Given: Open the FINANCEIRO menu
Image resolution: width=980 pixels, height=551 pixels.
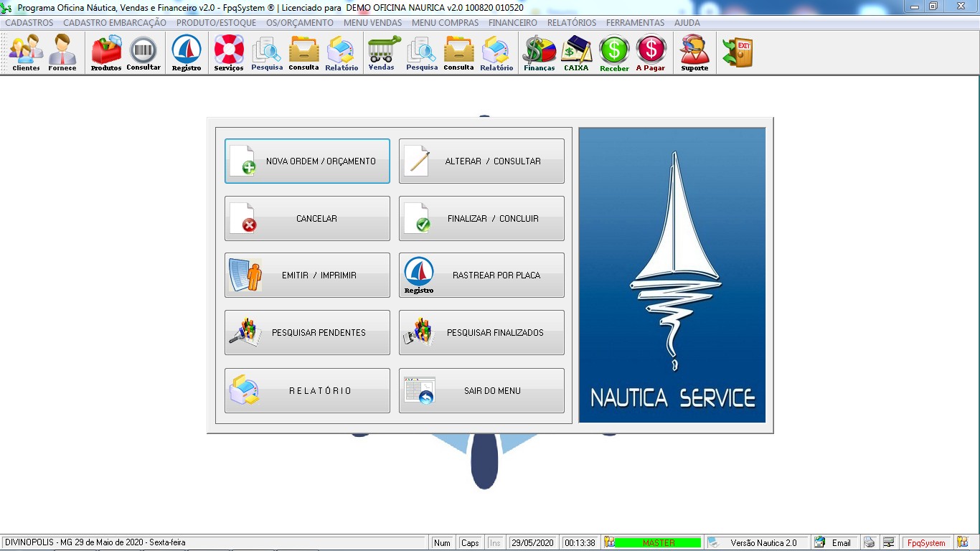Looking at the screenshot, I should click(513, 23).
